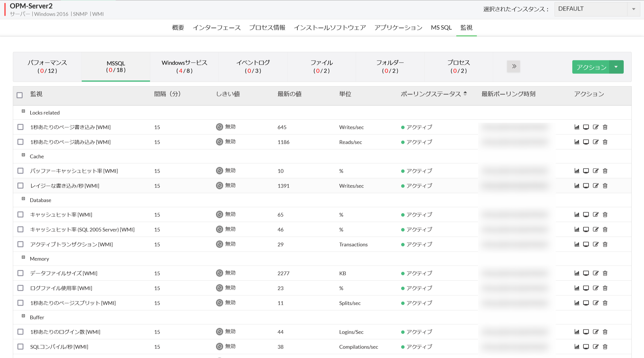Switch to the Windowsサービス monitor tab
The height and width of the screenshot is (358, 644).
[x=184, y=66]
